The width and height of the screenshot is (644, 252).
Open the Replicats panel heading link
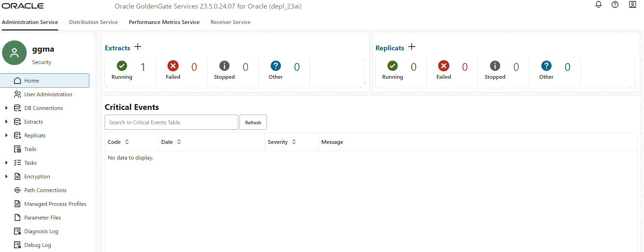pyautogui.click(x=390, y=48)
